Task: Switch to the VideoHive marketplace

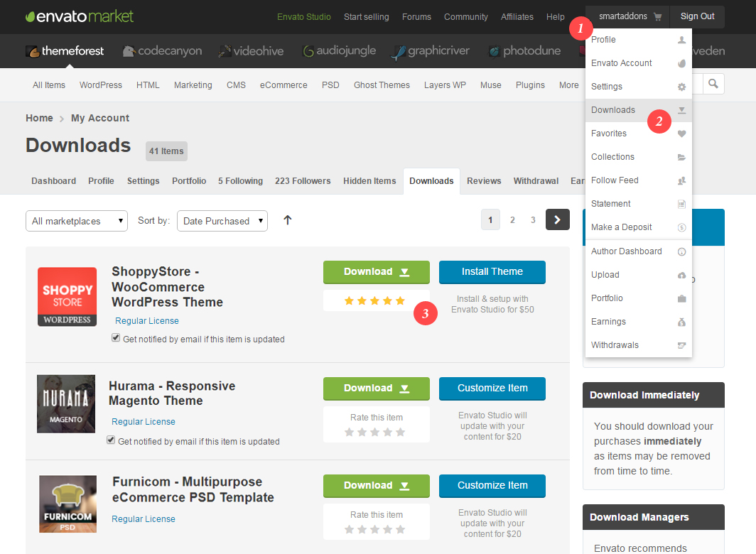Action: tap(251, 50)
